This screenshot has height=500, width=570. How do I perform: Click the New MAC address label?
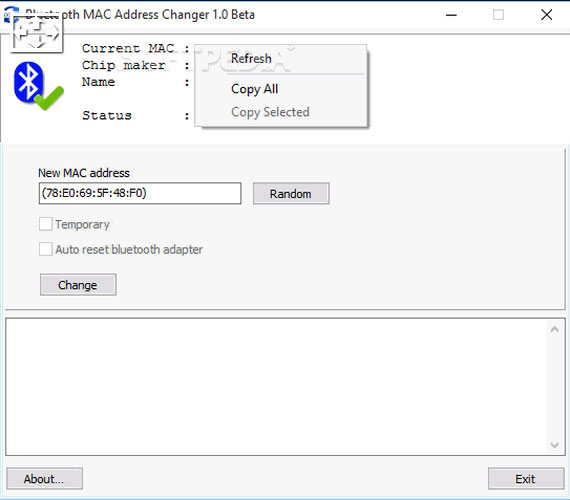(84, 173)
